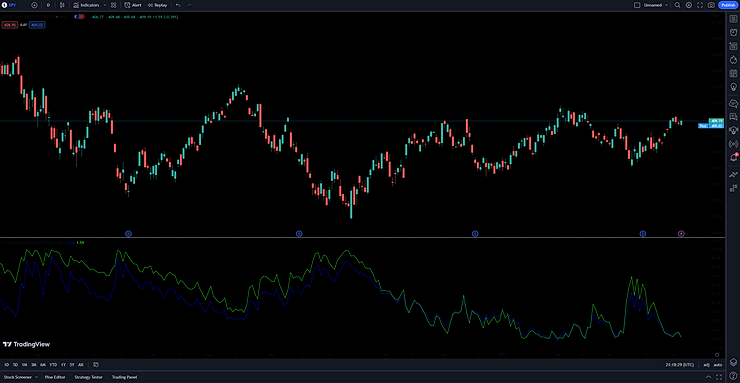Open quick search magnifier icon
740x383 pixels.
677,5
